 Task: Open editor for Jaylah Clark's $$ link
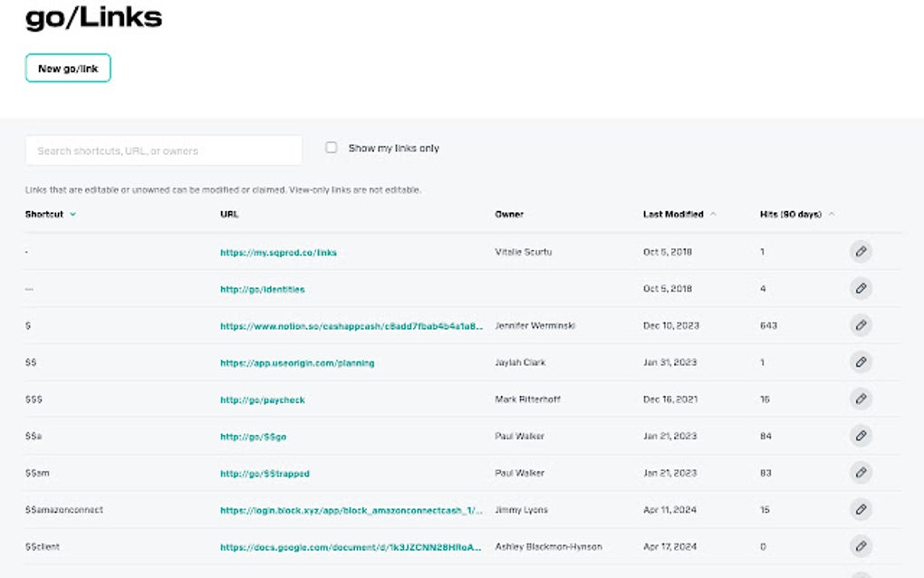coord(861,362)
